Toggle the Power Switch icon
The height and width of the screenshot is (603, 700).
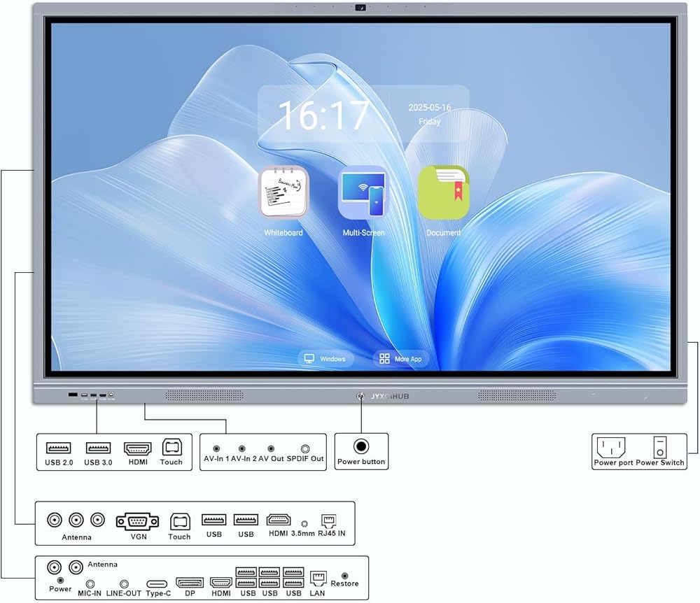pyautogui.click(x=660, y=447)
